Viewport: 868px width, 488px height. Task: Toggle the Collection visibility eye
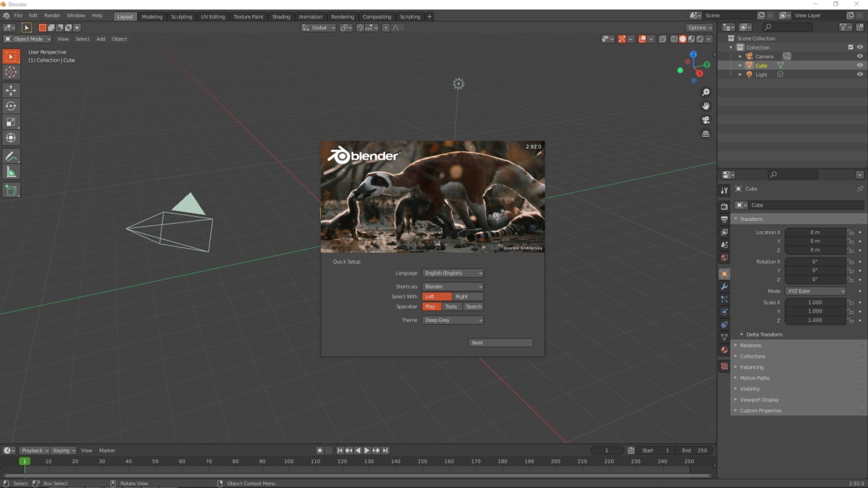pos(860,47)
